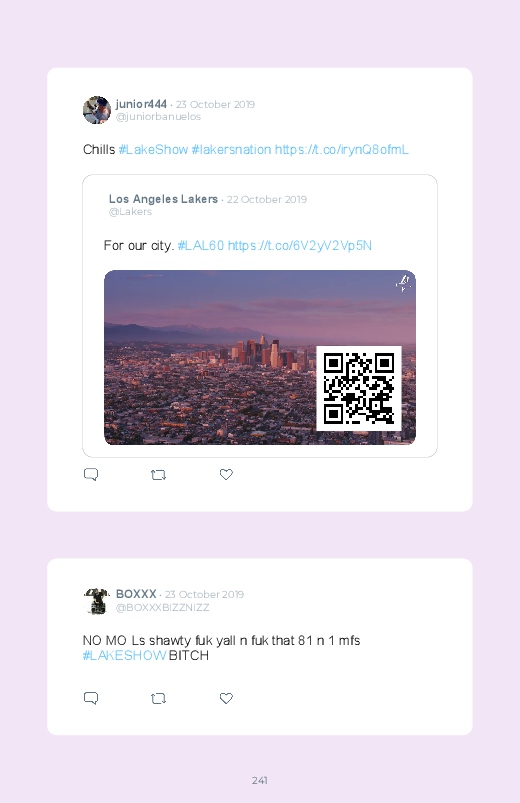Follow the t.co/irynQ8ofmL link
The height and width of the screenshot is (803, 520).
click(x=342, y=150)
